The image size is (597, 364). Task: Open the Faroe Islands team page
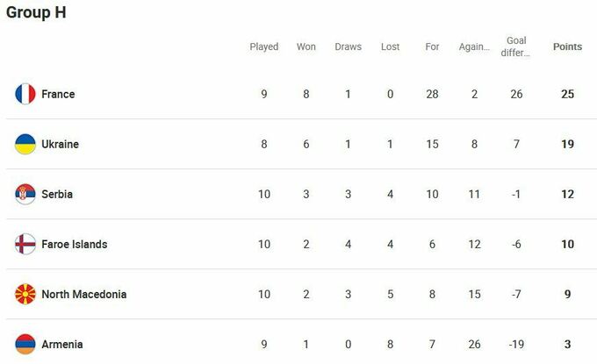74,244
